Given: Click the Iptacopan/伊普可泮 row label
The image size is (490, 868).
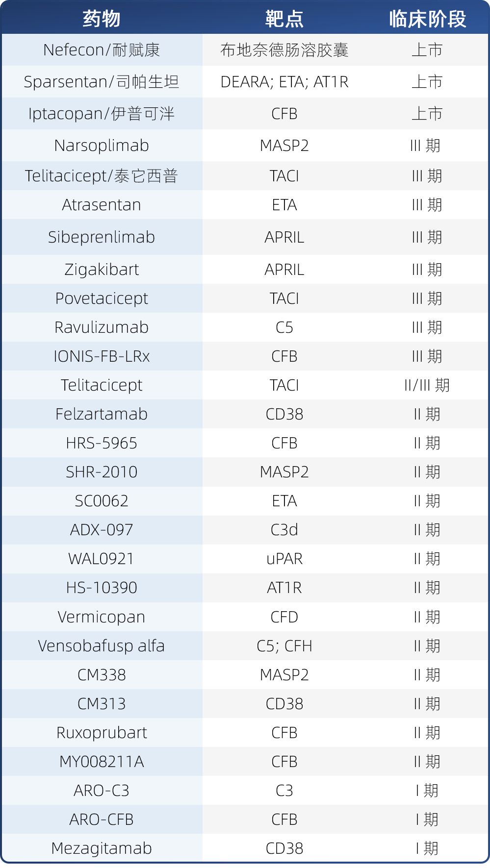Looking at the screenshot, I should [x=102, y=114].
